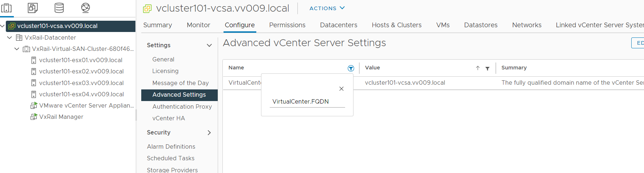Collapse the VxRail-Virtual-SAN-Cluster tree node
Viewport: 644px width, 173px height.
pyautogui.click(x=17, y=49)
